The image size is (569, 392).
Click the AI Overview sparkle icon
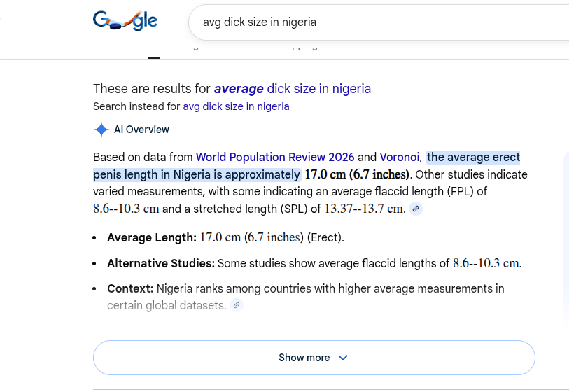click(x=101, y=129)
